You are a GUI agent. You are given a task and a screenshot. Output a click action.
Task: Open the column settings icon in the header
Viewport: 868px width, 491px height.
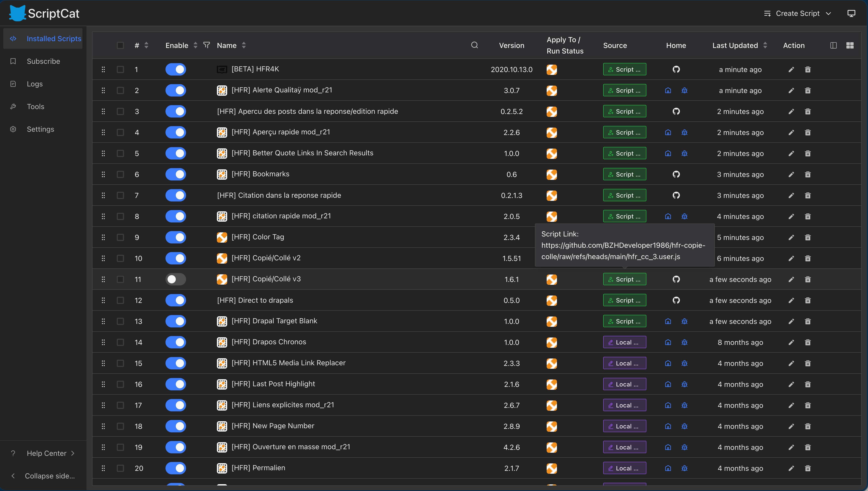(x=833, y=45)
